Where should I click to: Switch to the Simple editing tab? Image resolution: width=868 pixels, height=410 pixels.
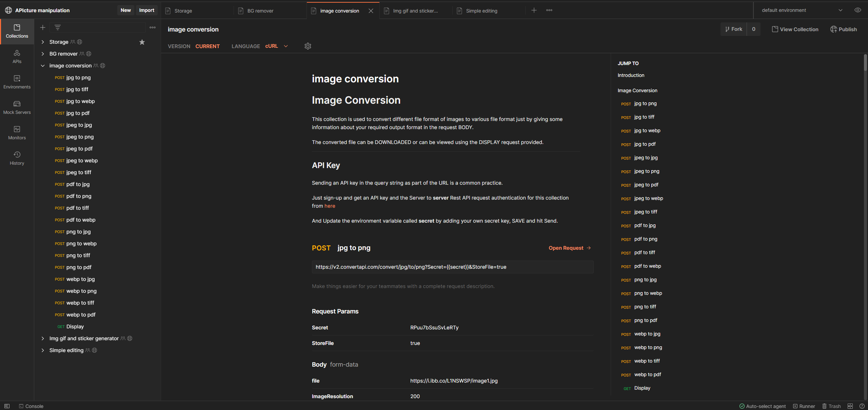click(481, 11)
